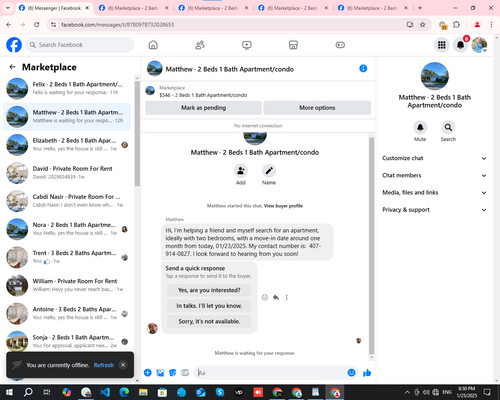Open Visual Studio Code from taskbar
500x400 pixels.
[x=105, y=392]
